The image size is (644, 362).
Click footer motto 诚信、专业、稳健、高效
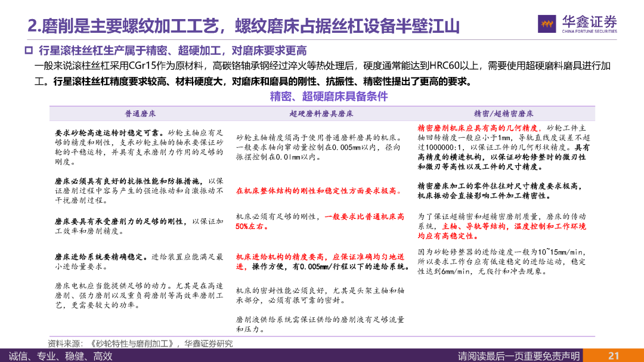[60, 356]
